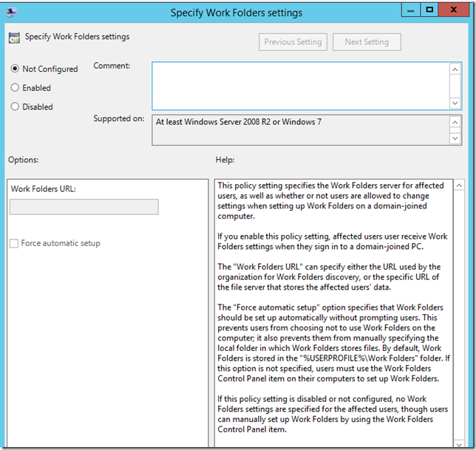Click the Work Folders URL input field
Image resolution: width=476 pixels, height=450 pixels.
coord(84,207)
